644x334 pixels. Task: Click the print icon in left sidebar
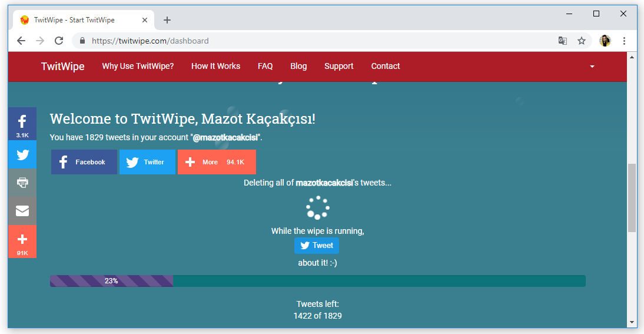22,183
